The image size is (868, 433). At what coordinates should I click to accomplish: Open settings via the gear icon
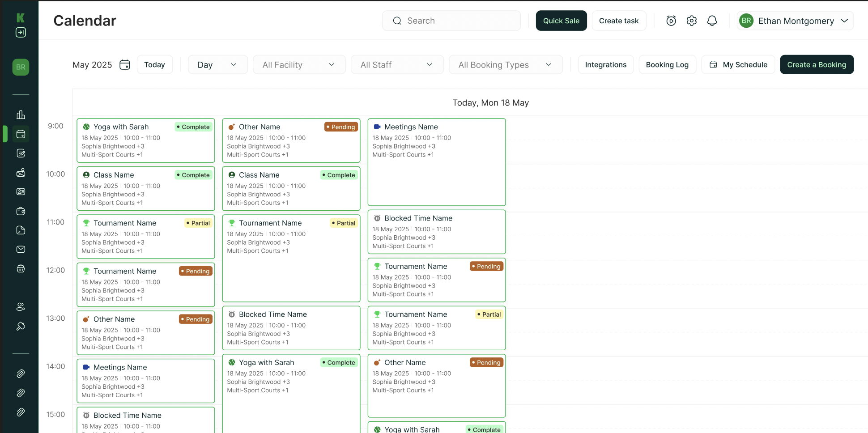pyautogui.click(x=691, y=21)
